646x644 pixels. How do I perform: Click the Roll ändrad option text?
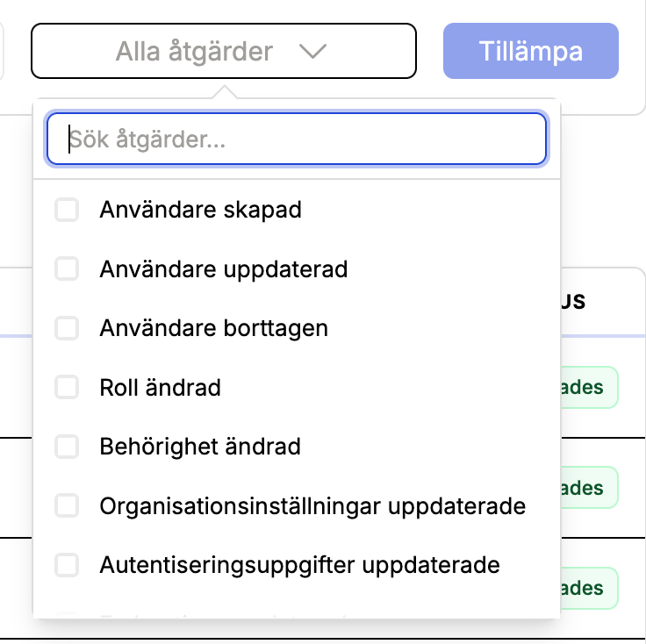pyautogui.click(x=160, y=387)
